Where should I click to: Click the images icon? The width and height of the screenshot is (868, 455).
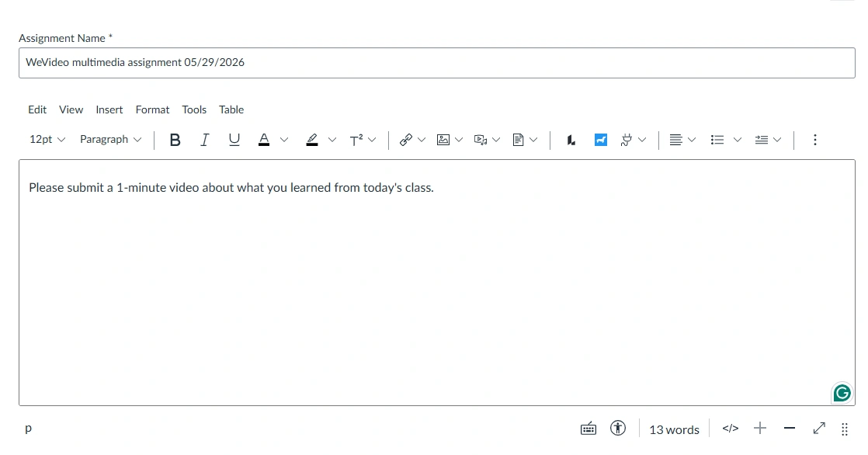[443, 140]
